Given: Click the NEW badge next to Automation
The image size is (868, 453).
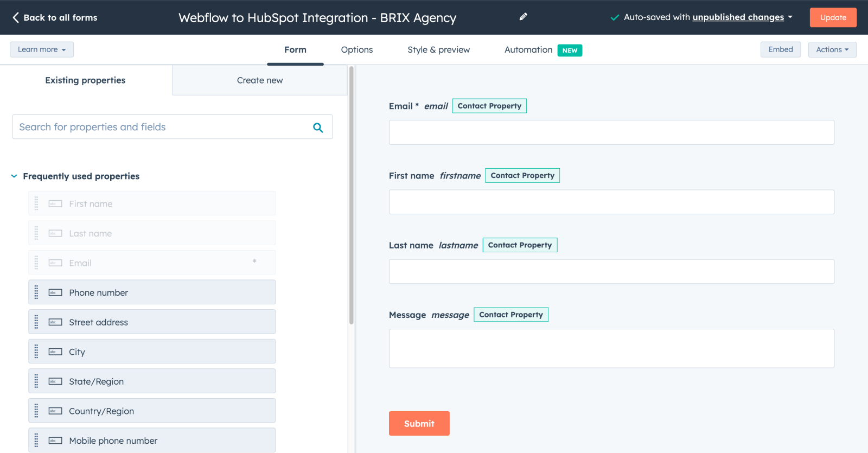Looking at the screenshot, I should pyautogui.click(x=570, y=50).
